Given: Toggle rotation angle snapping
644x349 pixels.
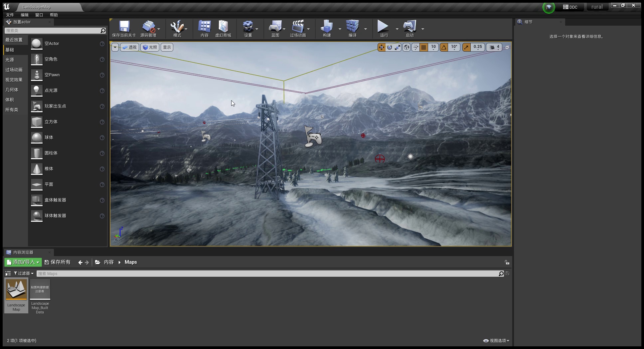Looking at the screenshot, I should [444, 47].
